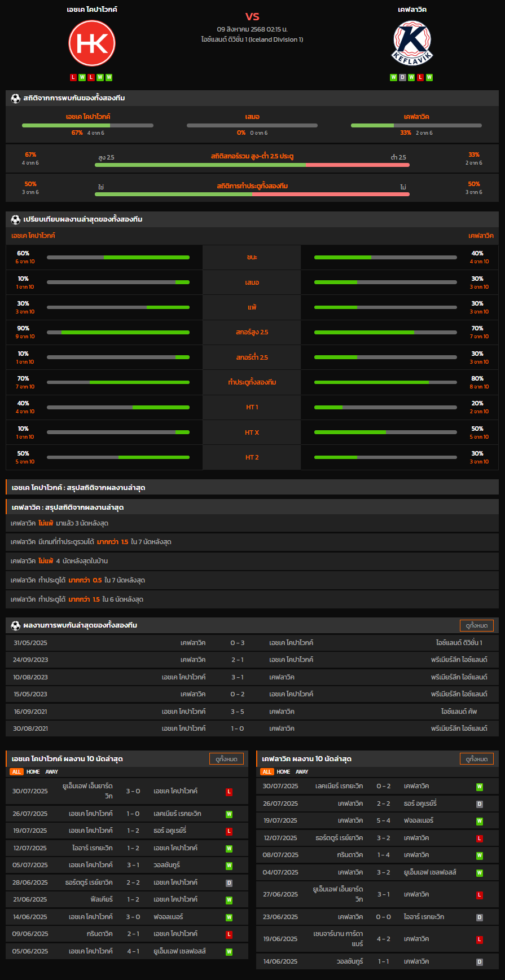
Task: Click the 10/08/2023 head-to-head match row
Action: [x=252, y=677]
